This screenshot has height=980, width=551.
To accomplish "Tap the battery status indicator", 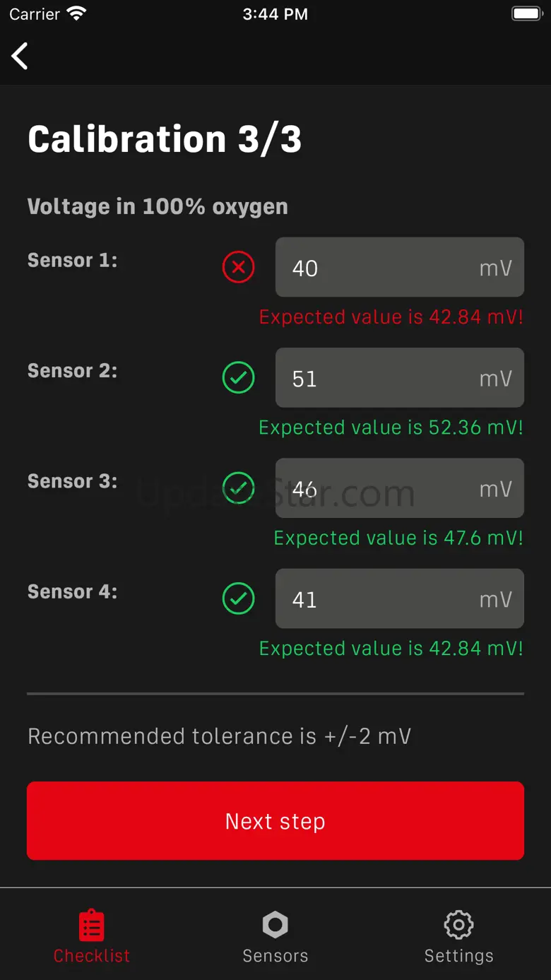I will click(x=526, y=14).
